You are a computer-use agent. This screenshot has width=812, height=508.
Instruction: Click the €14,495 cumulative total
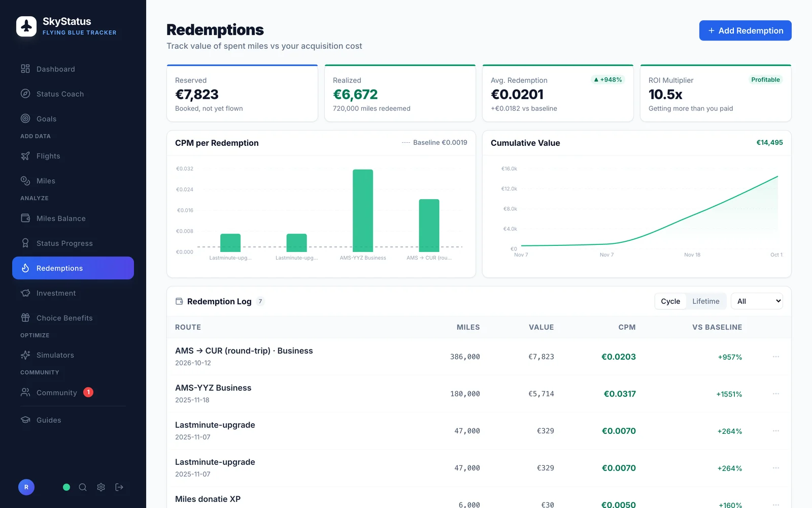pos(769,143)
